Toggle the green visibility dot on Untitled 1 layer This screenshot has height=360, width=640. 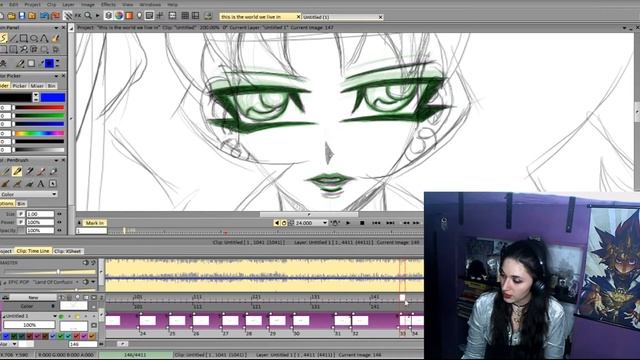click(x=61, y=316)
